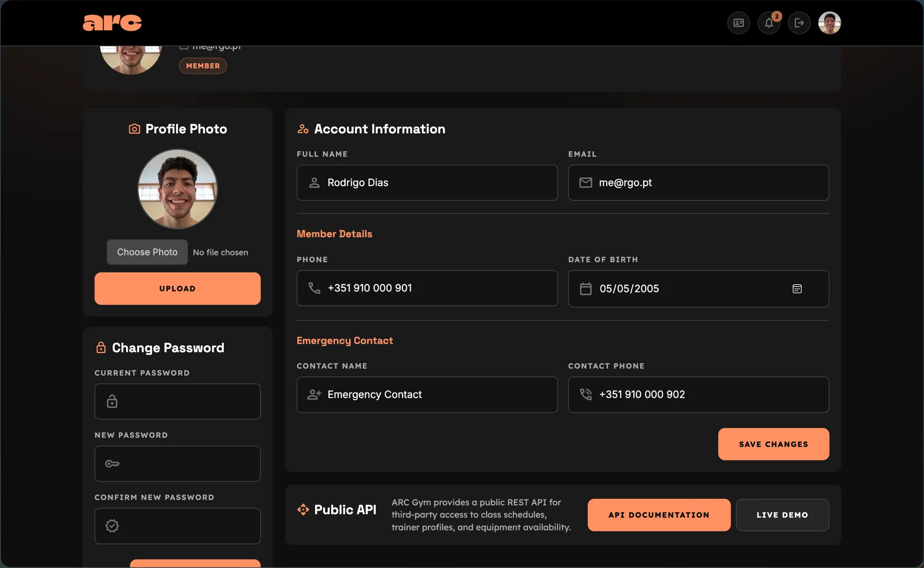Click the Public API diamond icon
The width and height of the screenshot is (924, 568).
point(303,510)
